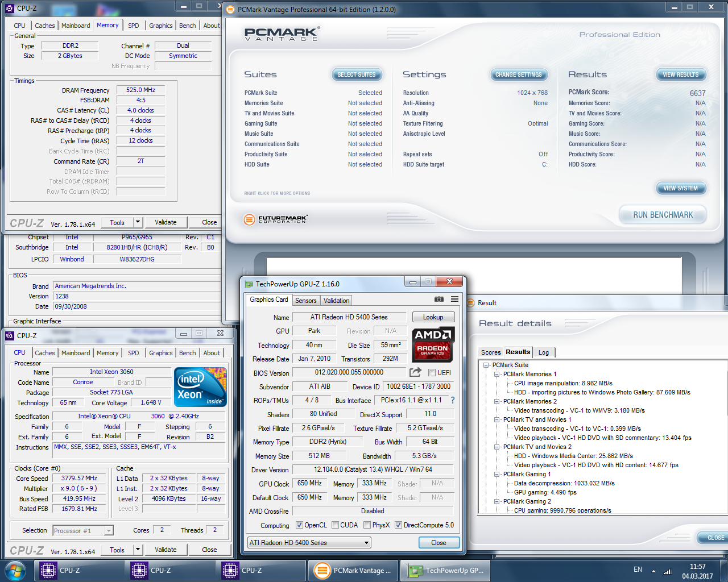Open Bench tab in the CPU-Z processor window
The image size is (728, 582).
[x=188, y=353]
